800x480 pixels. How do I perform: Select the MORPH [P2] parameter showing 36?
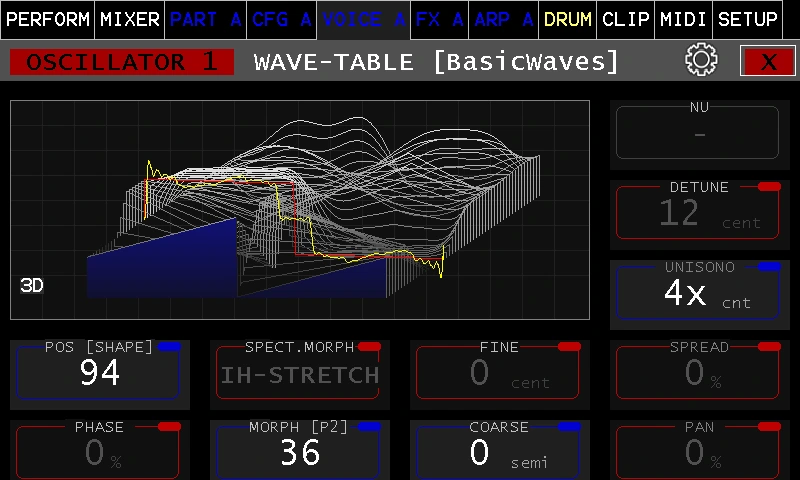(x=300, y=450)
